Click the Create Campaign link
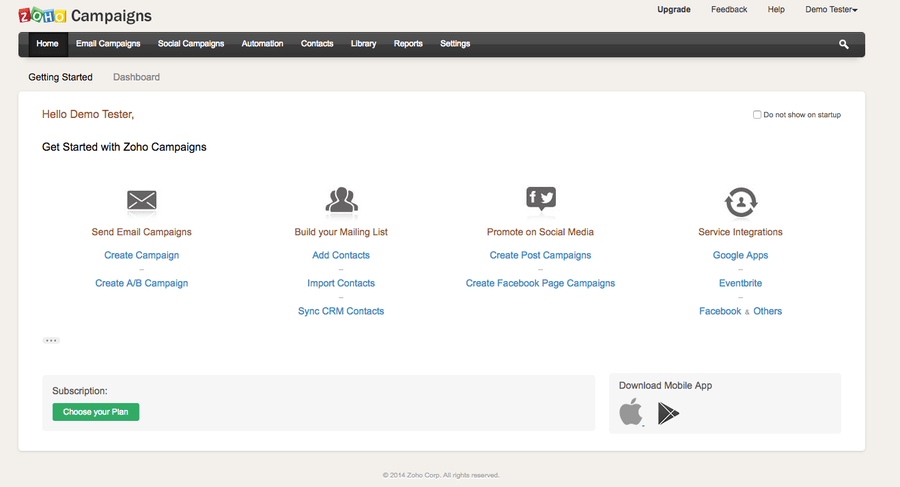This screenshot has height=487, width=900. (x=142, y=255)
